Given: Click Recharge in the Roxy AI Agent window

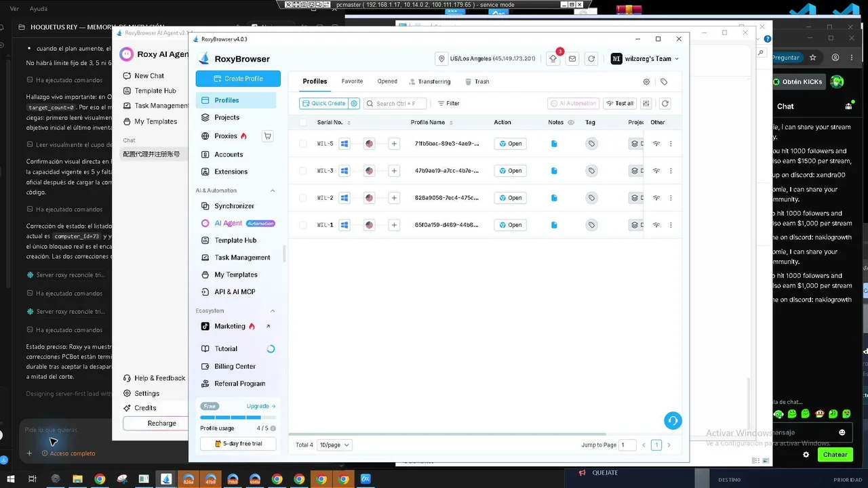Looking at the screenshot, I should tap(155, 423).
